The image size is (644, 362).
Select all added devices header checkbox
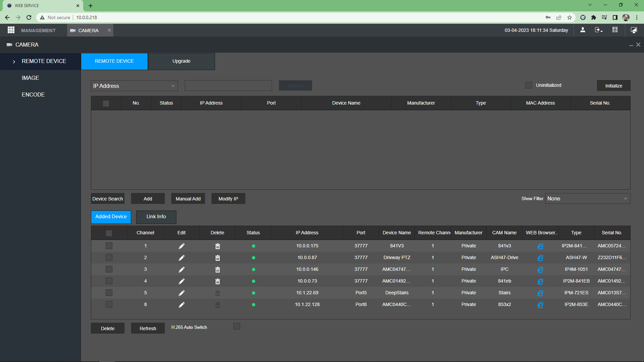pyautogui.click(x=109, y=233)
